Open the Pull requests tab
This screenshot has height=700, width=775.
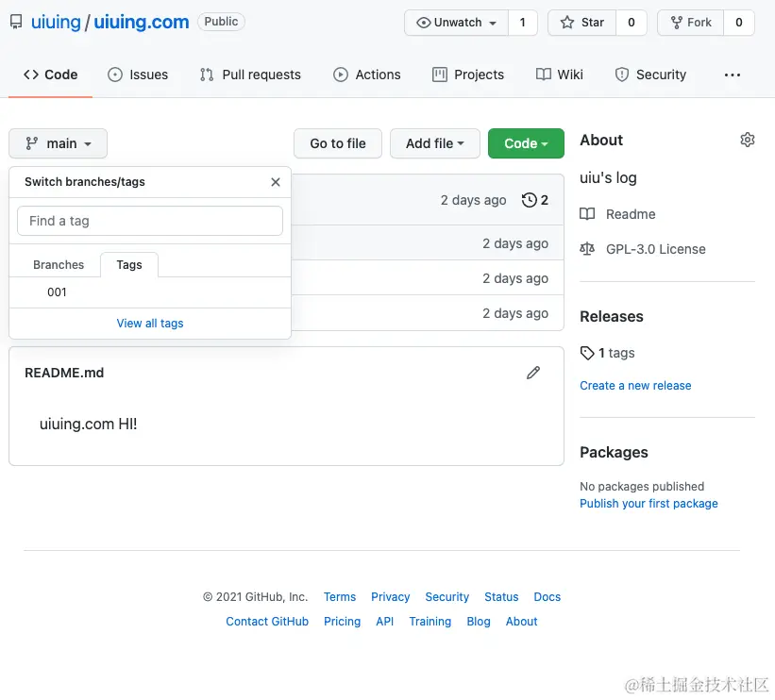coord(250,75)
